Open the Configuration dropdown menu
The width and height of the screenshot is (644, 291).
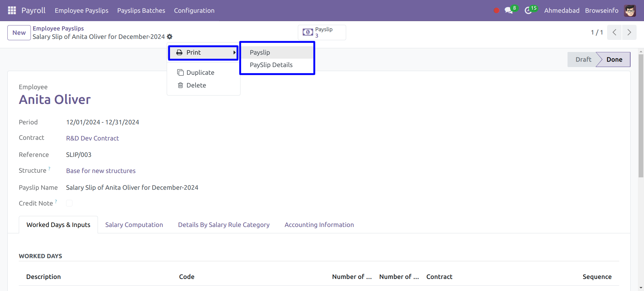click(194, 11)
